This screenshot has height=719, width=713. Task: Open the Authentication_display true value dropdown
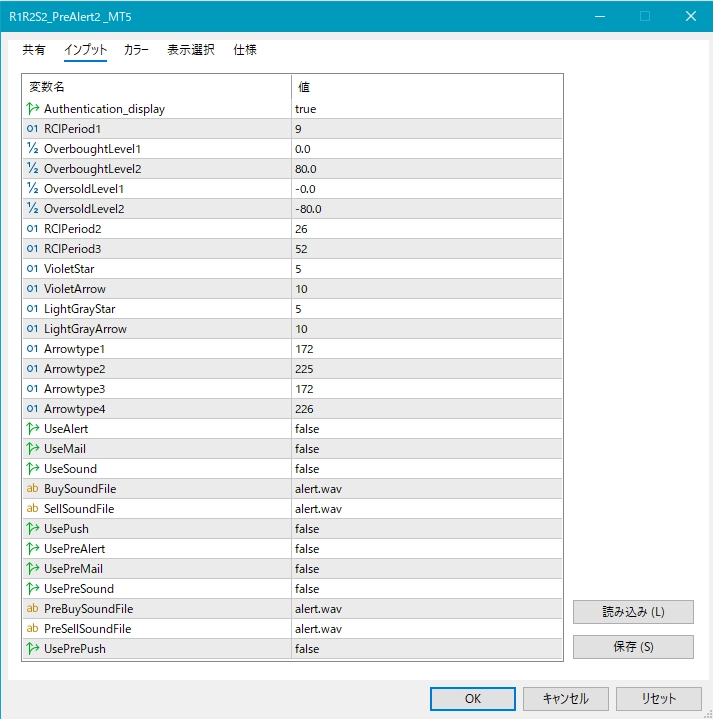pyautogui.click(x=426, y=109)
